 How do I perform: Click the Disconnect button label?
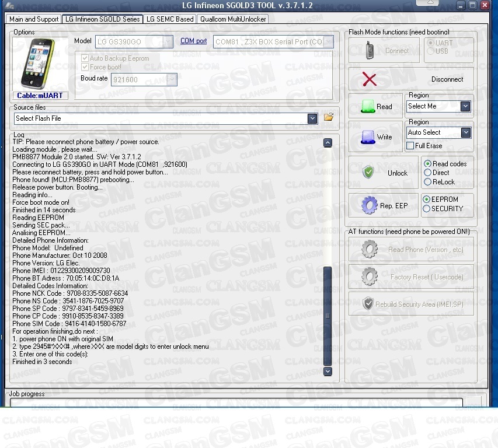click(x=447, y=79)
